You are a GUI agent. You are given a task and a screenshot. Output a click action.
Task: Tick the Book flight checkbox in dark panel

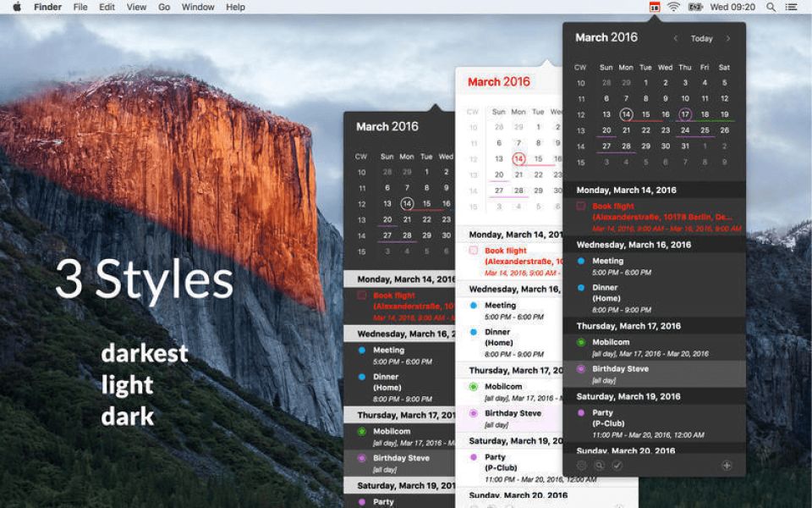click(362, 295)
